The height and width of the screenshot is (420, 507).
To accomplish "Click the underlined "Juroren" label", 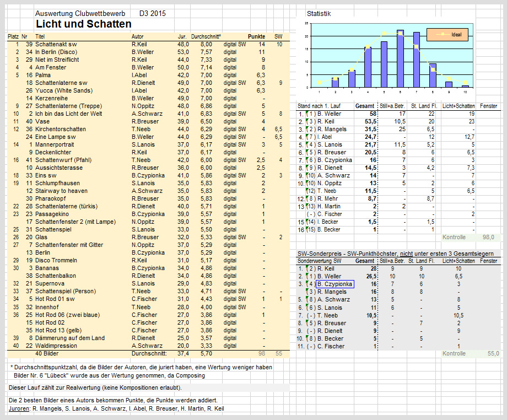I will (x=19, y=408).
